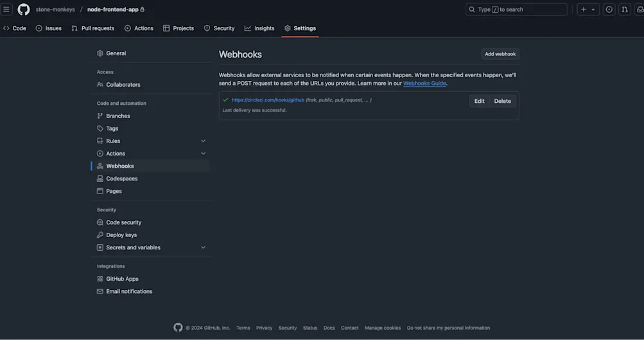Switch to the Actions tab

(139, 28)
